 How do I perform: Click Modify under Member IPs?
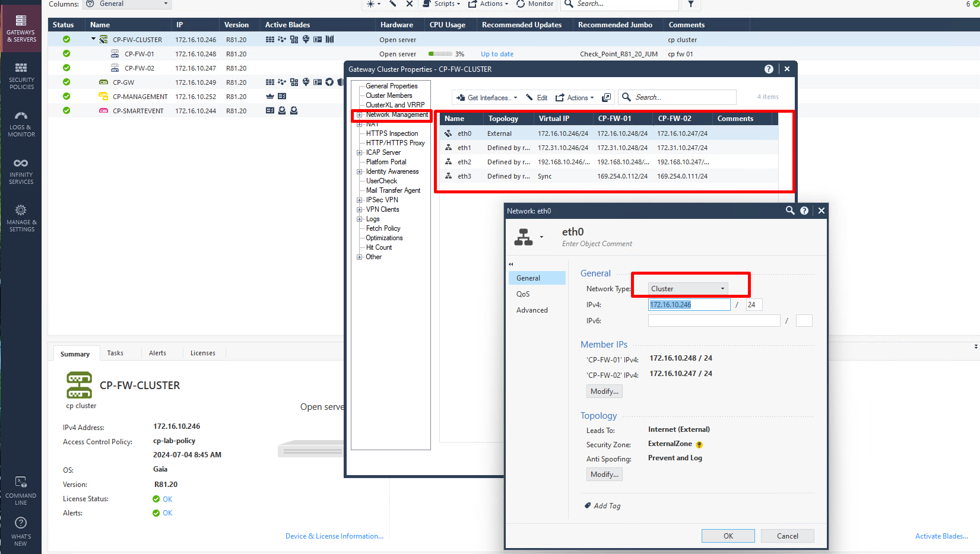tap(604, 391)
